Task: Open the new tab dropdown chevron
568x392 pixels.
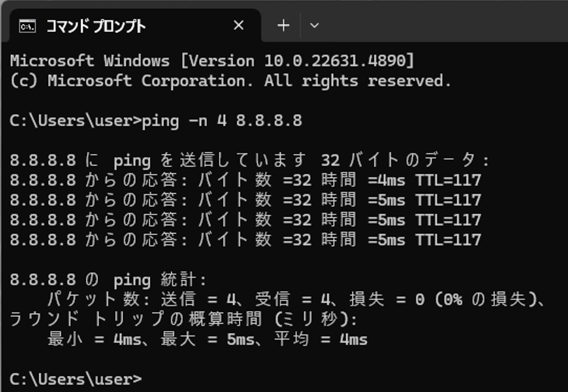Action: click(315, 25)
